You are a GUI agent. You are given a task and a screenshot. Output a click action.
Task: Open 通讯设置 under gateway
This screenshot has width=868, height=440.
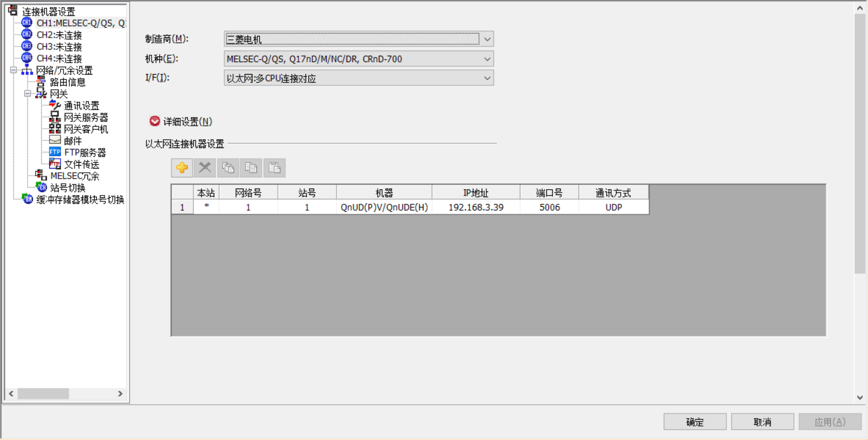click(x=81, y=106)
